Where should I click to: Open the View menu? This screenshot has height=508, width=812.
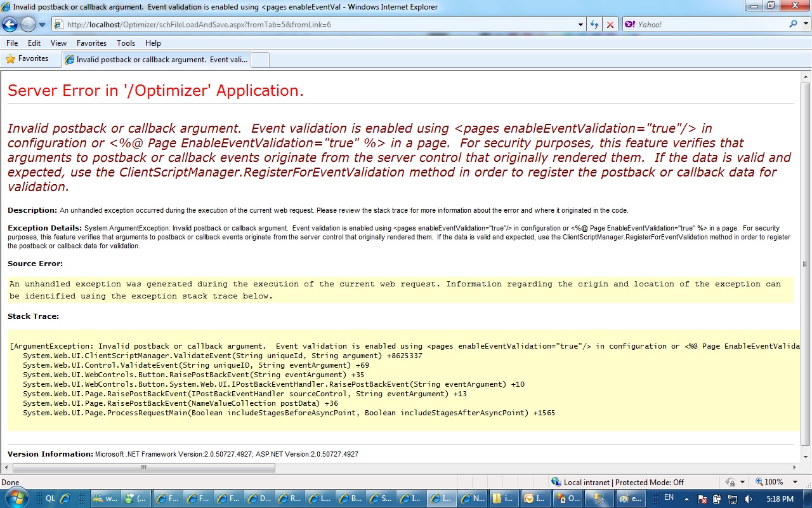click(59, 43)
